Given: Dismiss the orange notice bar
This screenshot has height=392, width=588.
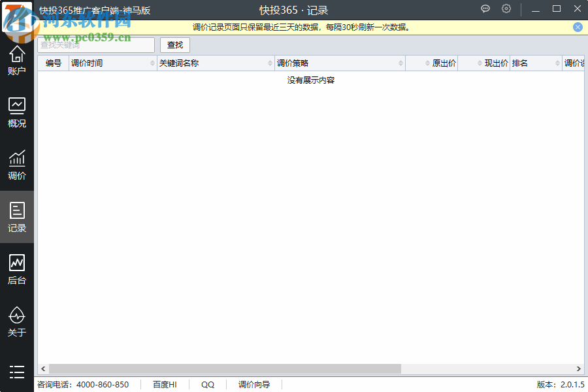Looking at the screenshot, I should [577, 27].
